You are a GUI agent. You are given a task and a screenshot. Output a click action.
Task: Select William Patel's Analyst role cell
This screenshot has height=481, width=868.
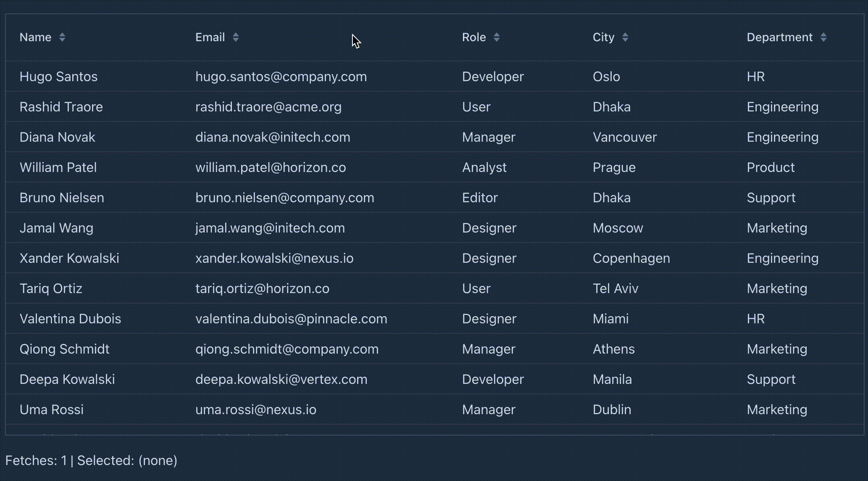484,167
